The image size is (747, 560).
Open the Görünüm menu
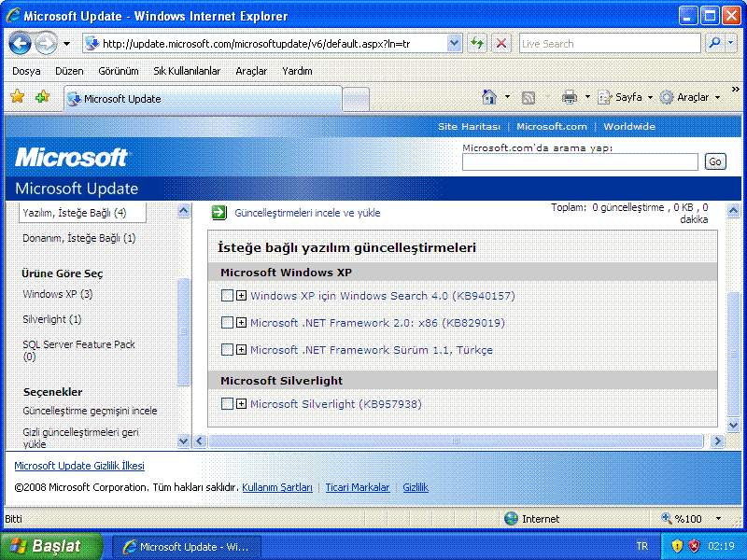point(118,71)
